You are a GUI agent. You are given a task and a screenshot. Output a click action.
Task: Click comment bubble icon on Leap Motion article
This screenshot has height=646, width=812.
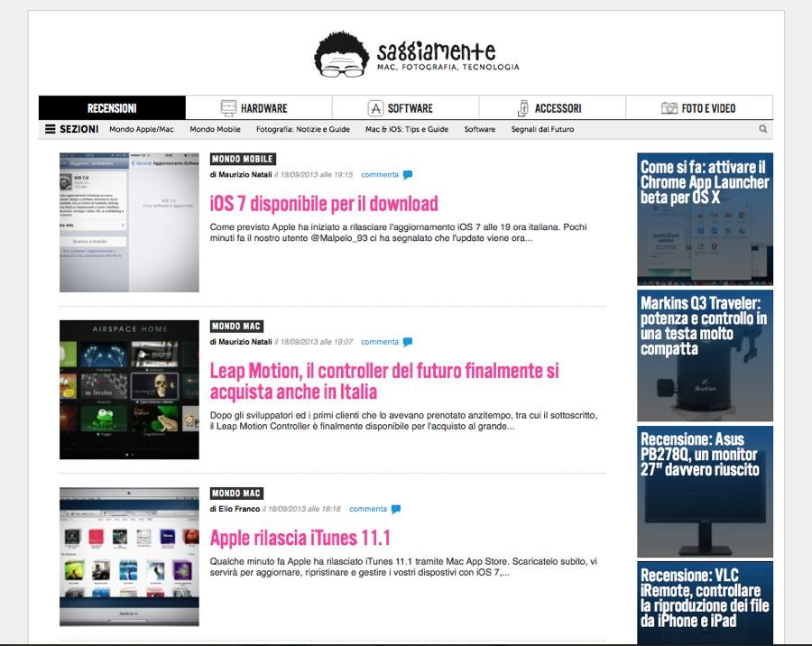[x=408, y=342]
